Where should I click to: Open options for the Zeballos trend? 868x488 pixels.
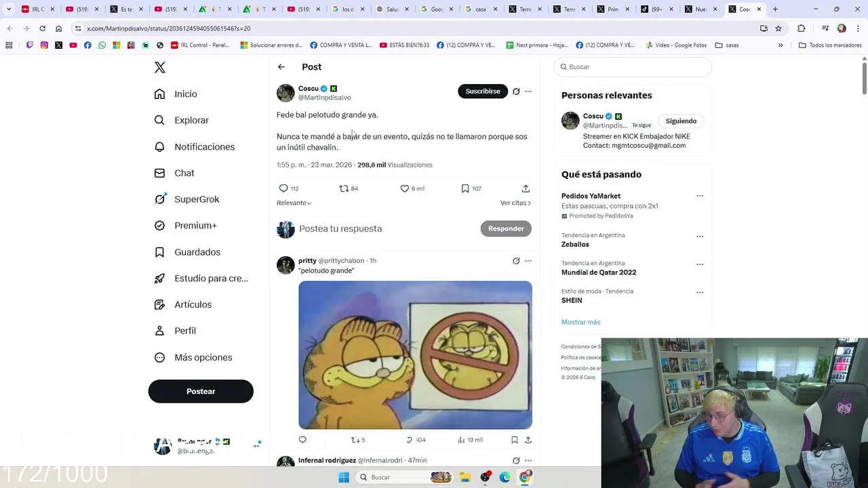[700, 237]
